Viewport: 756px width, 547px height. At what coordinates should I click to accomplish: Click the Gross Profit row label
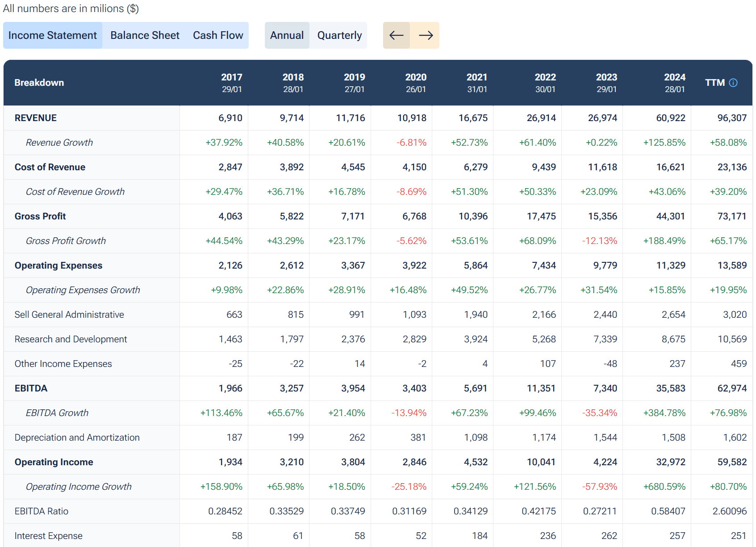[40, 216]
